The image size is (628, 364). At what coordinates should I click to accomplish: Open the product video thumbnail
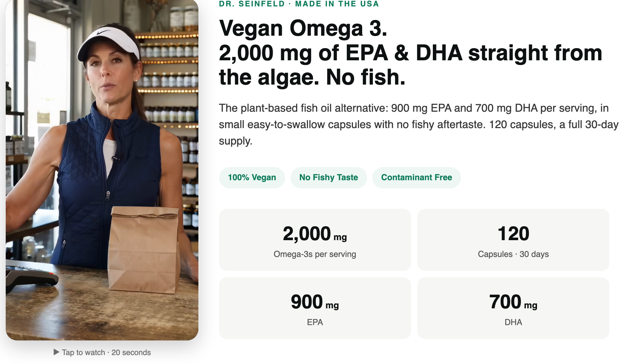click(102, 170)
